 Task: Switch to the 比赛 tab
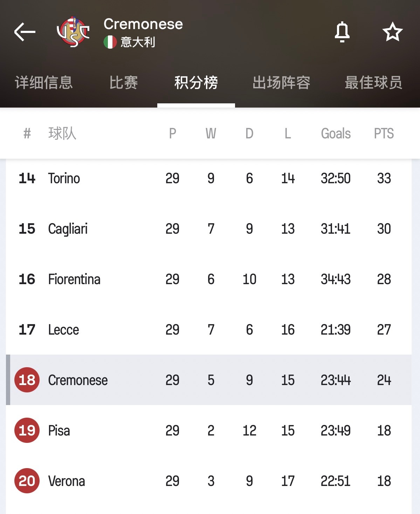(x=123, y=83)
